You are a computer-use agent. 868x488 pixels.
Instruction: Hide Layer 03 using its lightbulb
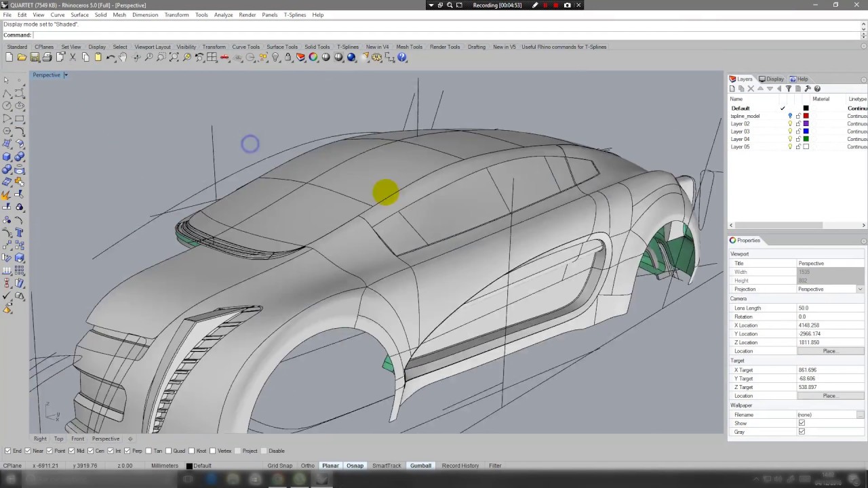(790, 131)
